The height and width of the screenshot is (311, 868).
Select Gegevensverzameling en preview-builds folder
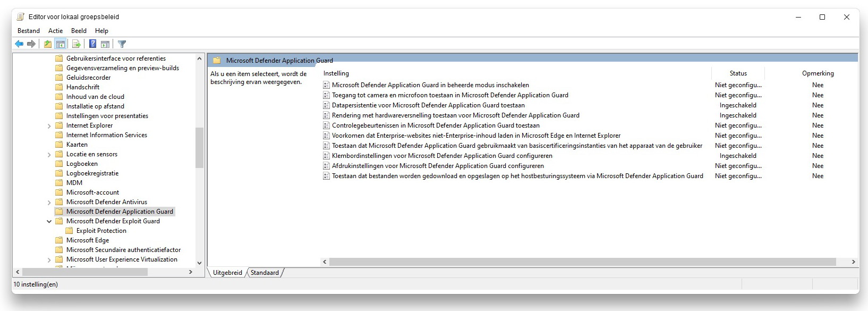123,68
